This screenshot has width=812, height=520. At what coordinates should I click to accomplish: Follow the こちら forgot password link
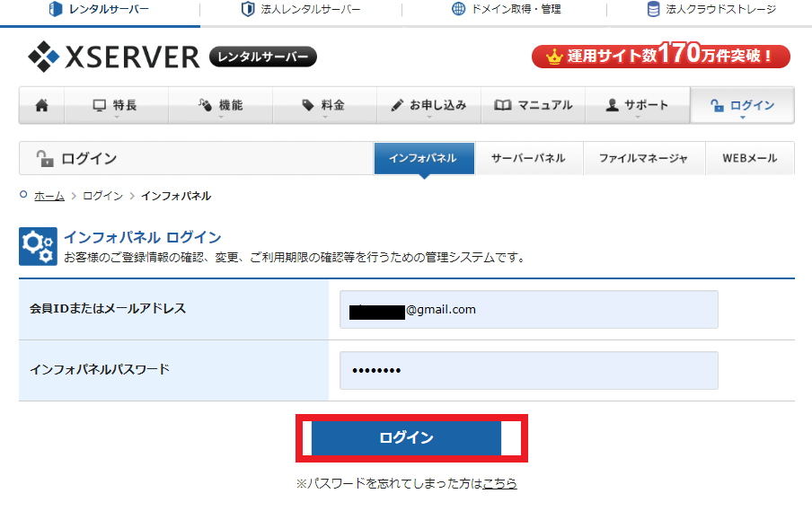coord(499,483)
